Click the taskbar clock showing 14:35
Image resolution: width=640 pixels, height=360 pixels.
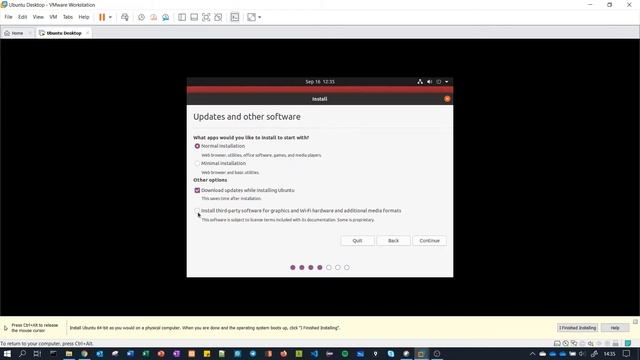pyautogui.click(x=609, y=354)
